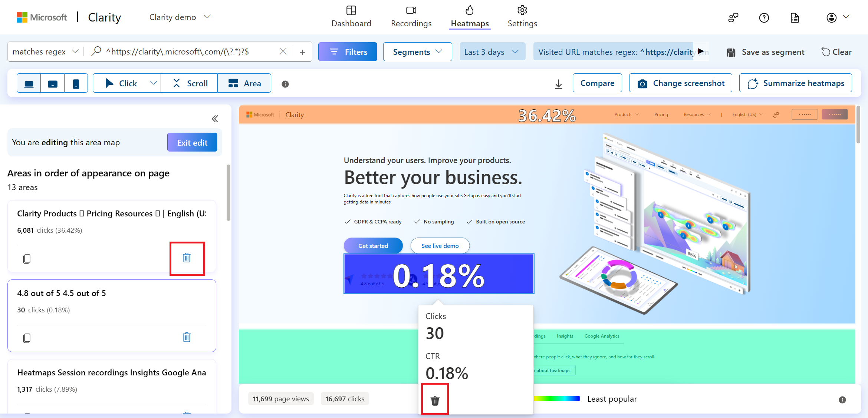Click into the URL regex input field
868x418 pixels.
190,52
